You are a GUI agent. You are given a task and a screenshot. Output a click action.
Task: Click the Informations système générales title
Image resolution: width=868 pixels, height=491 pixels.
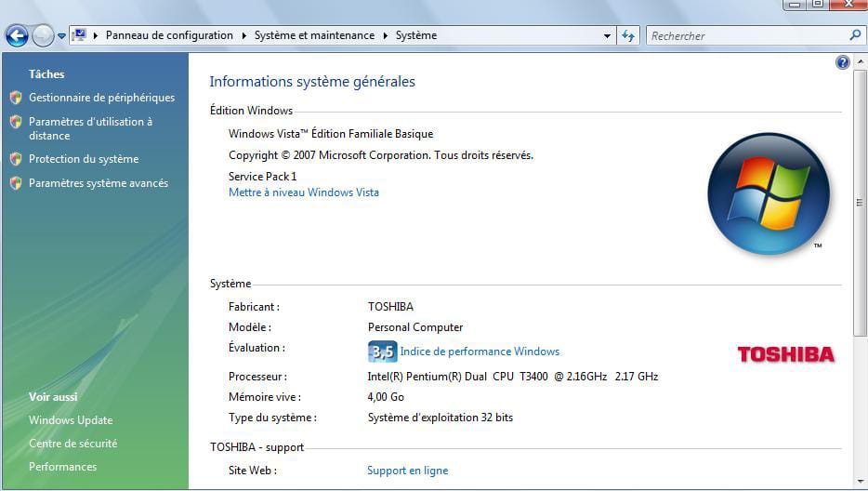(x=312, y=82)
